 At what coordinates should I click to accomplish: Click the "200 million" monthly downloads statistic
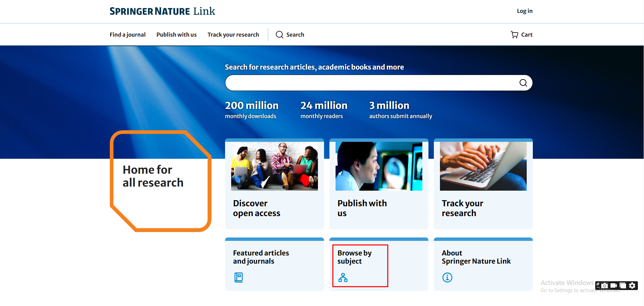251,110
